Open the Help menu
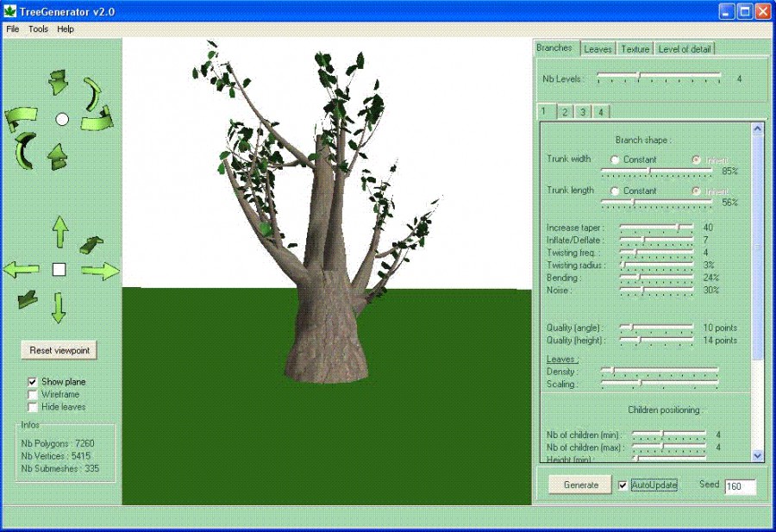The height and width of the screenshot is (532, 776). point(66,29)
